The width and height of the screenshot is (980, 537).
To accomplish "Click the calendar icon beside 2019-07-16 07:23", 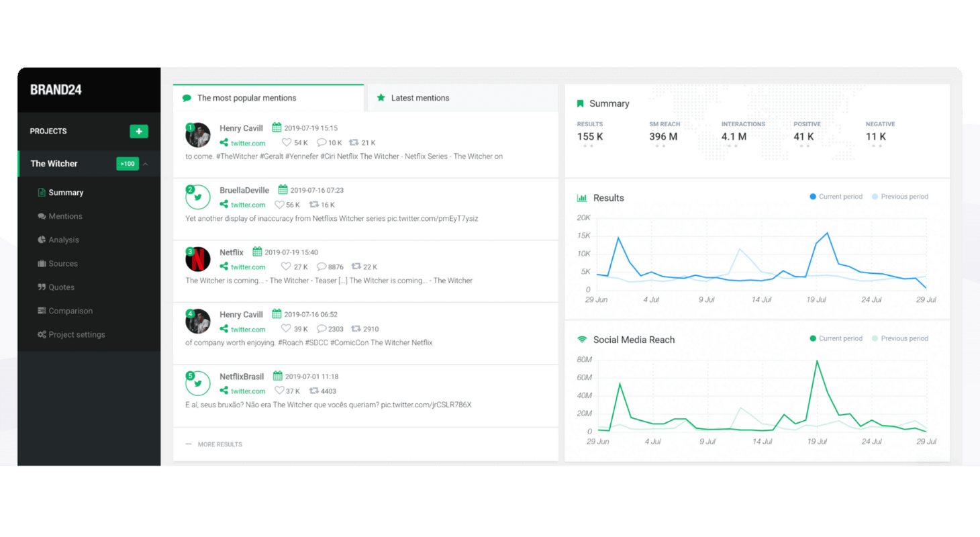I will (283, 190).
